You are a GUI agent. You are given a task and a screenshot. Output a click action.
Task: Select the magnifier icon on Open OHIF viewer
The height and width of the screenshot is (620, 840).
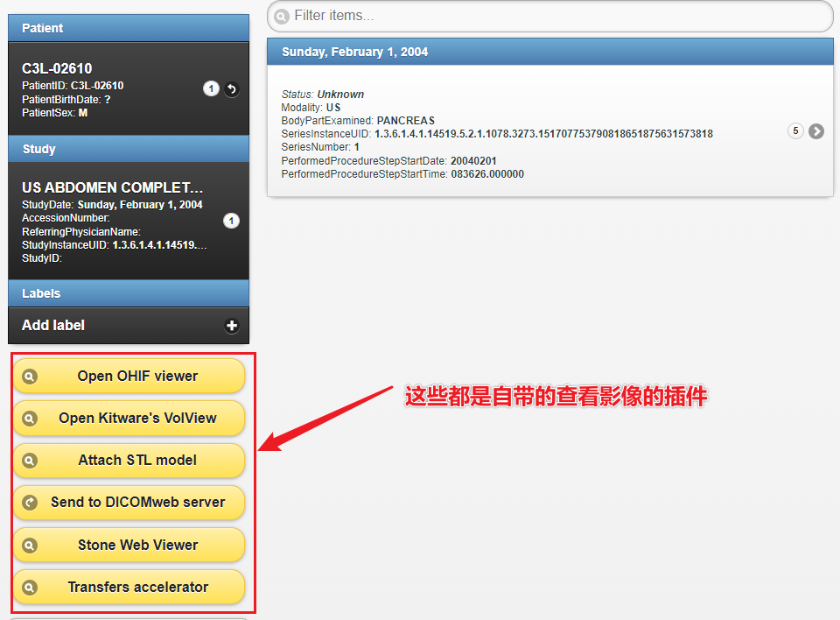tap(29, 376)
